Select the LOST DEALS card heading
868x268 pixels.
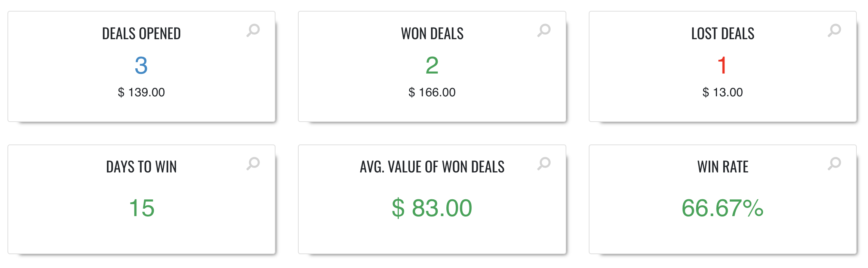coord(723,34)
